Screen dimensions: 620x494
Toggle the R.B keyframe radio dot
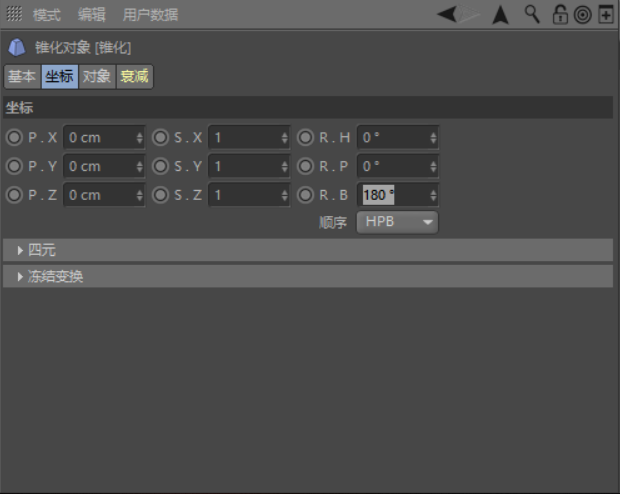coord(306,195)
